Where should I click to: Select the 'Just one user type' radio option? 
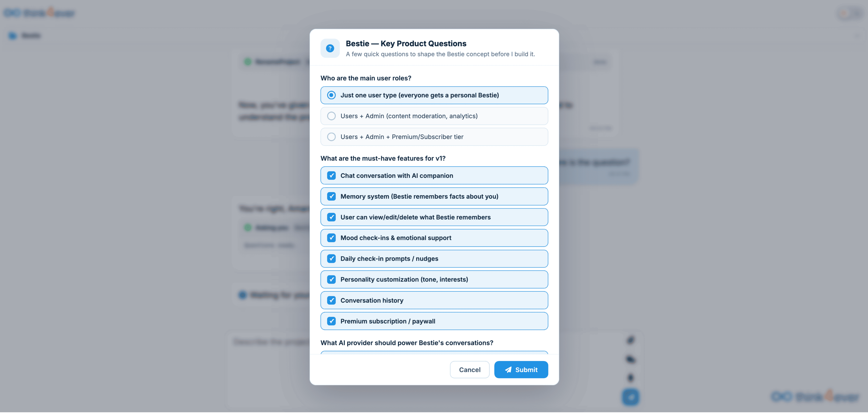(434, 95)
